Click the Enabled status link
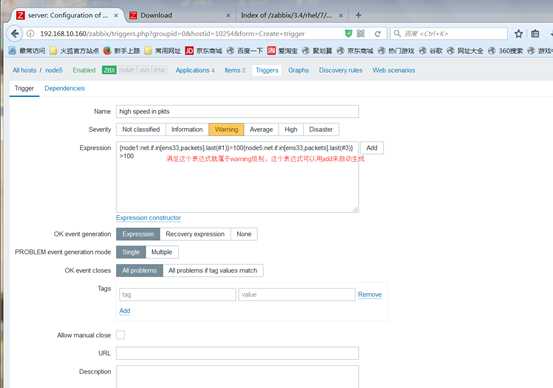Screen dimensions: 553x388 [x=84, y=70]
